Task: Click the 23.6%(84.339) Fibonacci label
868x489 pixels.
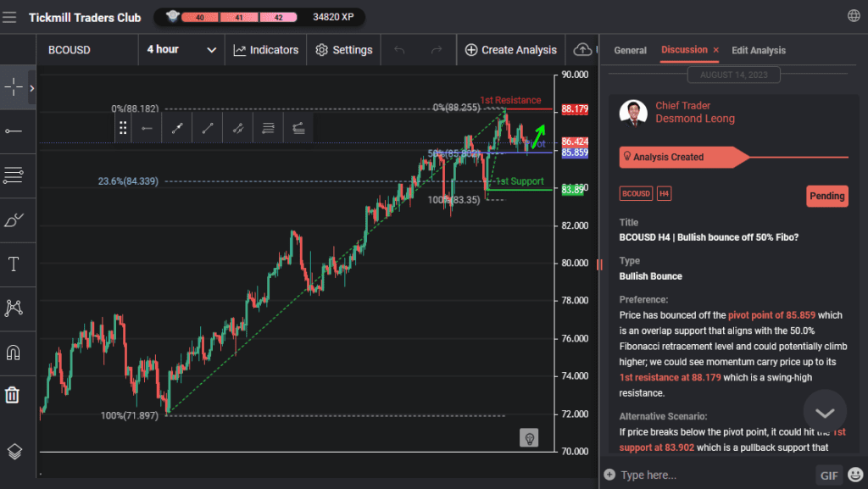Action: click(x=128, y=181)
